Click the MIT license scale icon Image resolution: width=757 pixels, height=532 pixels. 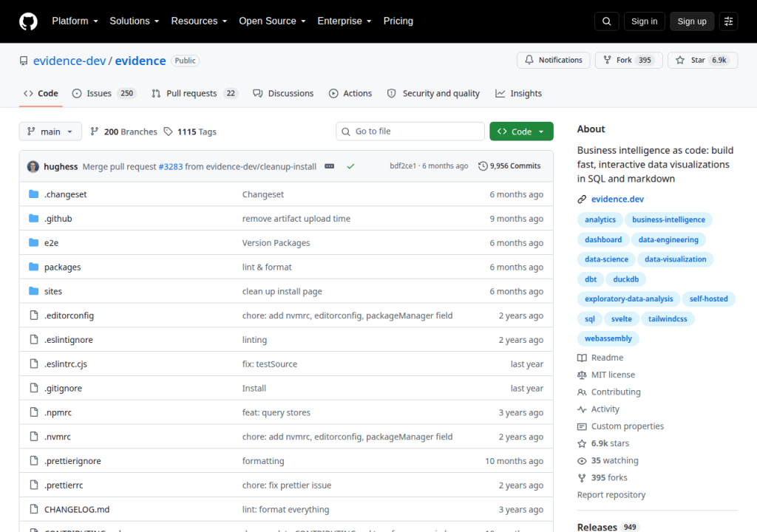coord(582,375)
